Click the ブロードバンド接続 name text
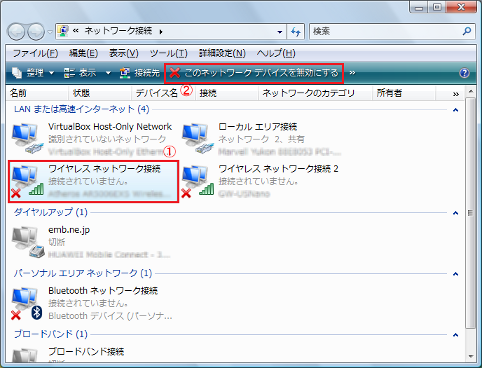Viewport: 482px width, 368px height. (x=86, y=352)
